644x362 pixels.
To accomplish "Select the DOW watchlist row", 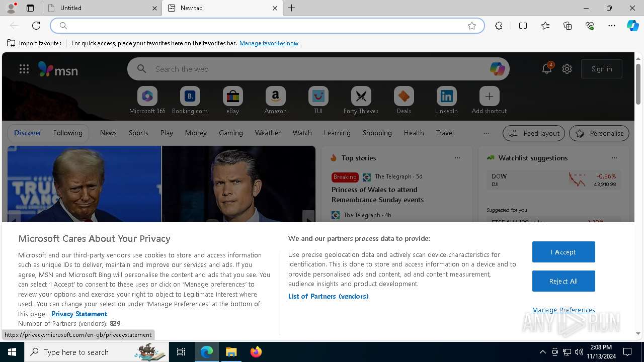I will click(x=553, y=180).
